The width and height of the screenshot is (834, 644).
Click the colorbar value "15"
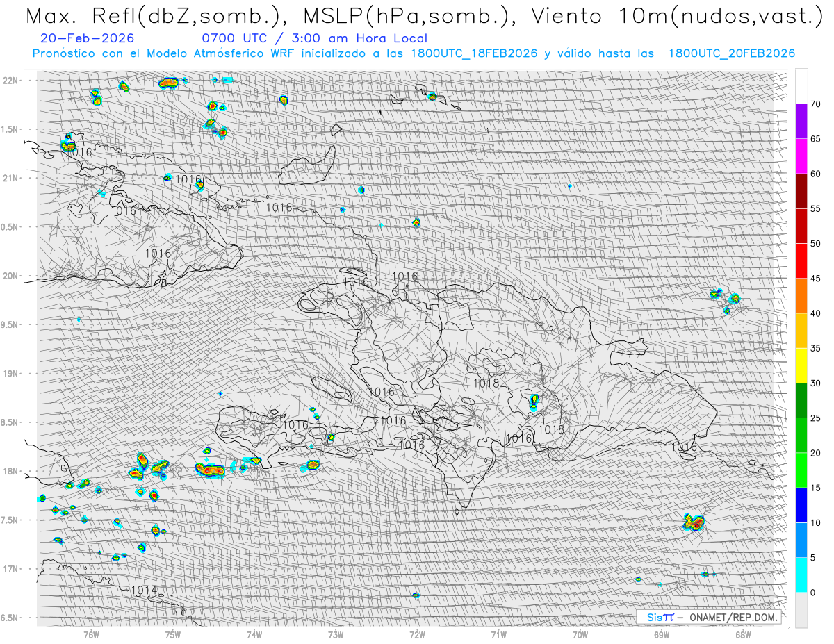tap(815, 488)
